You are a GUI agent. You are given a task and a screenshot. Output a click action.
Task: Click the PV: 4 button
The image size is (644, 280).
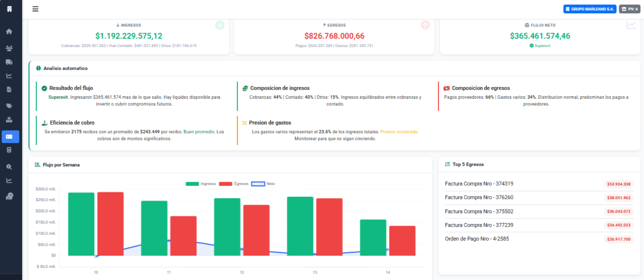pos(630,9)
